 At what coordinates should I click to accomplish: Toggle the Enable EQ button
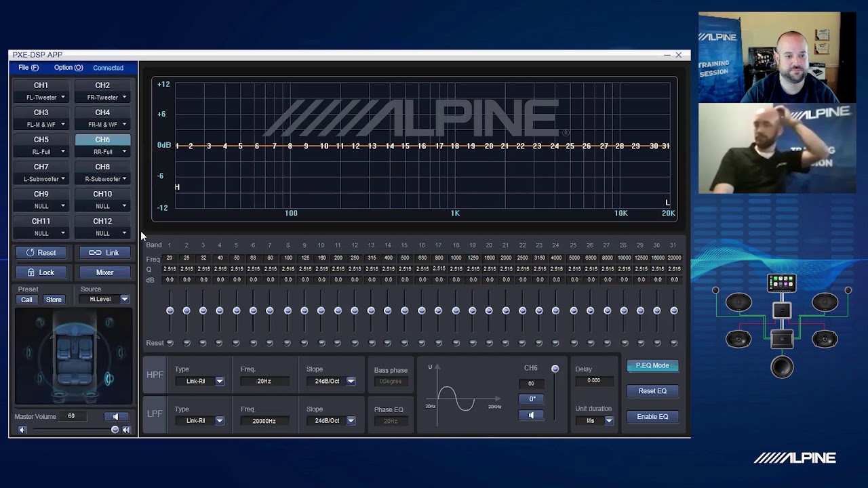(652, 417)
